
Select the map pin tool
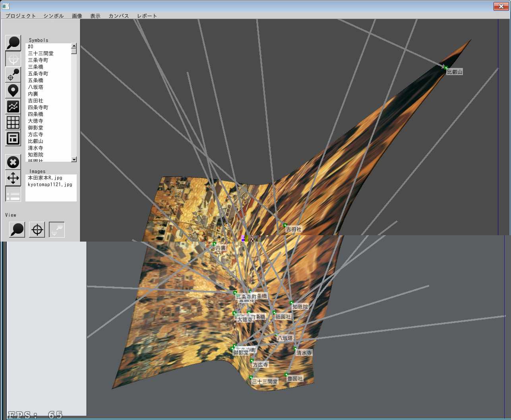pos(13,91)
